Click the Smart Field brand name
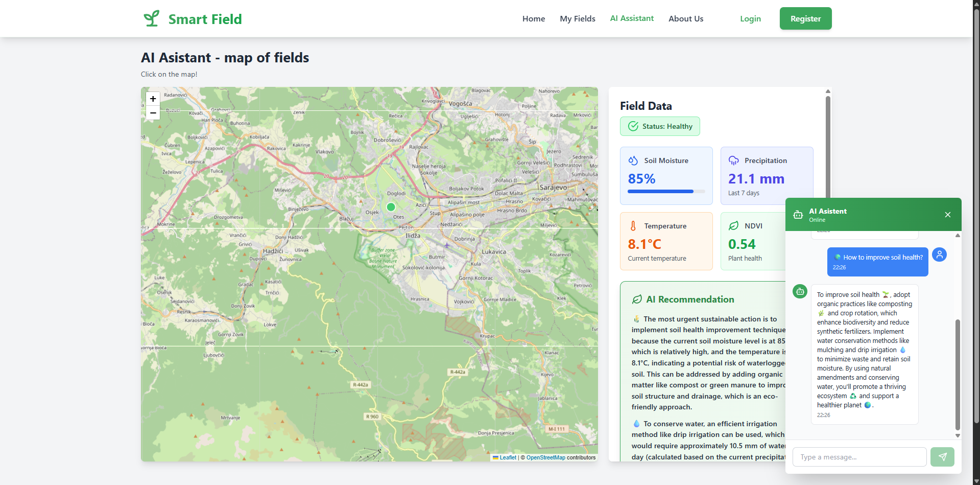Screen dimensions: 980x485 tap(205, 19)
